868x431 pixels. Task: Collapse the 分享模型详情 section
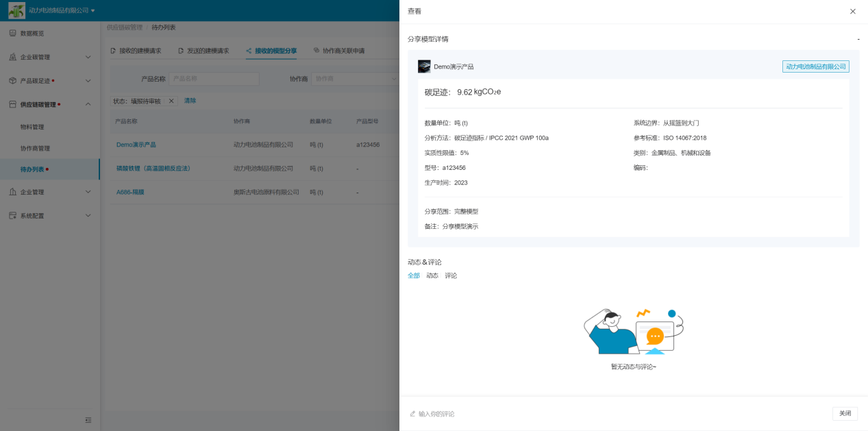(858, 40)
